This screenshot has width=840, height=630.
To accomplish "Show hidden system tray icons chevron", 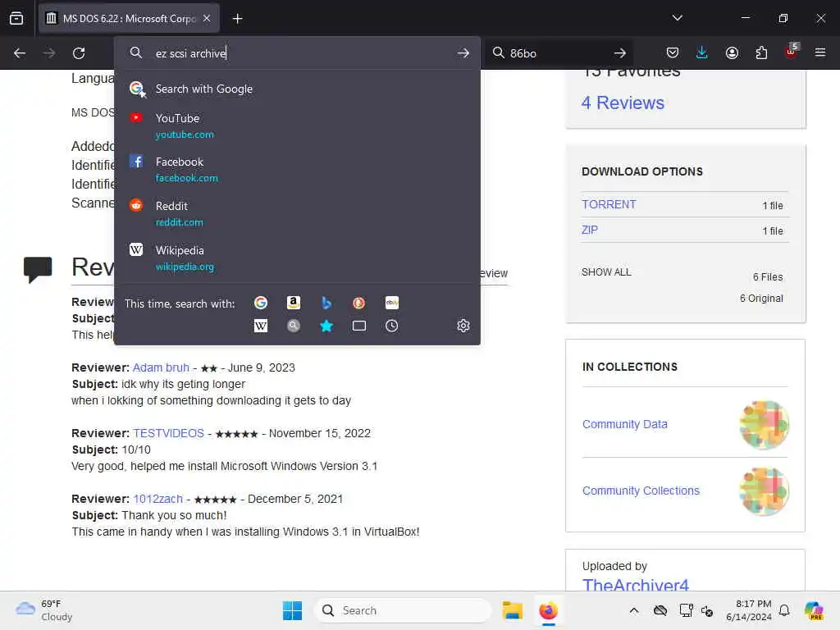I will tap(634, 610).
